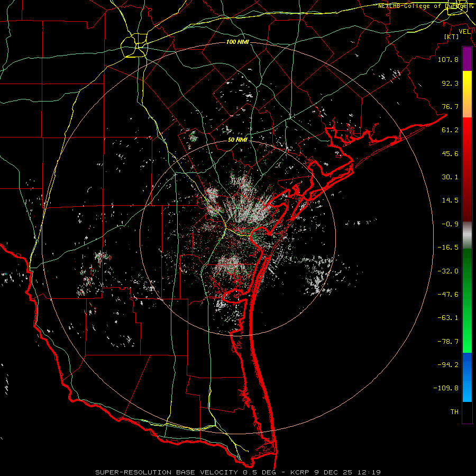Screen dimensions: 476x476
Task: Click the 14.5 legend value
Action: click(450, 200)
